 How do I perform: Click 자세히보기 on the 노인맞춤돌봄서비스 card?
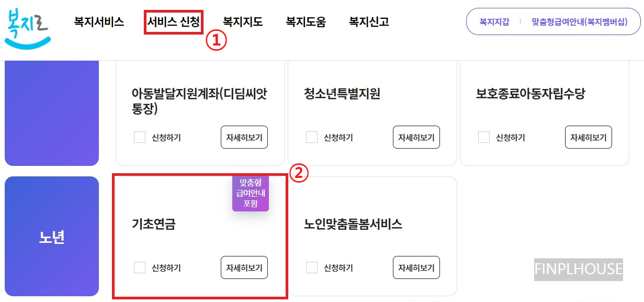point(416,267)
